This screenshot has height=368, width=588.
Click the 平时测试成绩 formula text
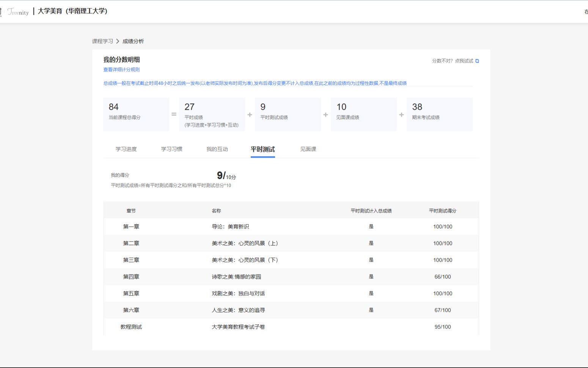[x=171, y=185]
